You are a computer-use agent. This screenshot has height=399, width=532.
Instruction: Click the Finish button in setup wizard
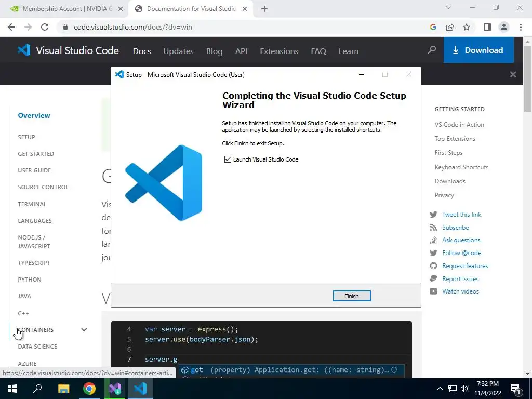pyautogui.click(x=352, y=296)
